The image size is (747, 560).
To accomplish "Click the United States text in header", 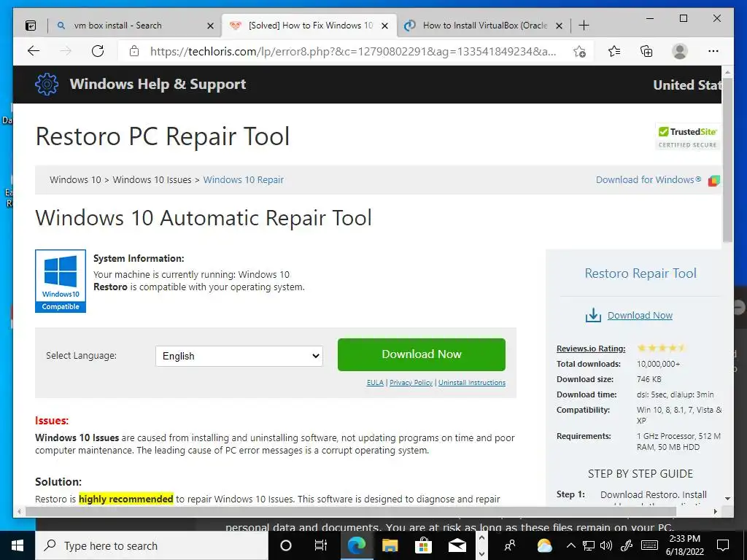I will [687, 85].
